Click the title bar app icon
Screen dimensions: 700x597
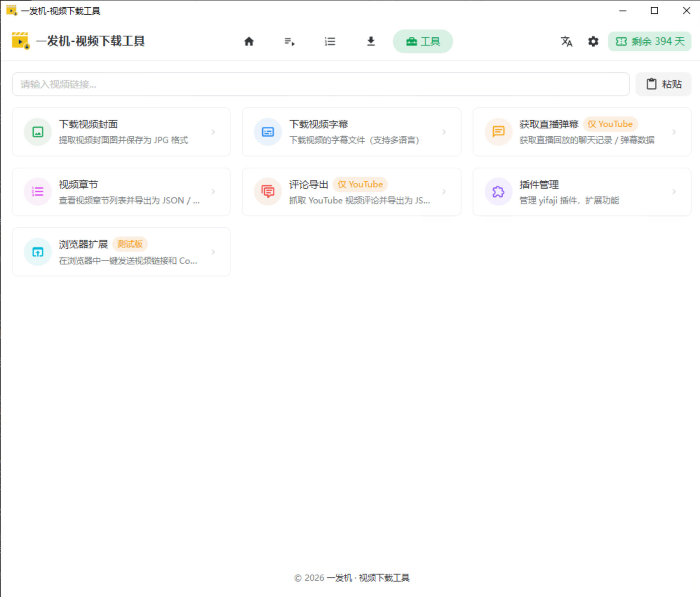(12, 11)
